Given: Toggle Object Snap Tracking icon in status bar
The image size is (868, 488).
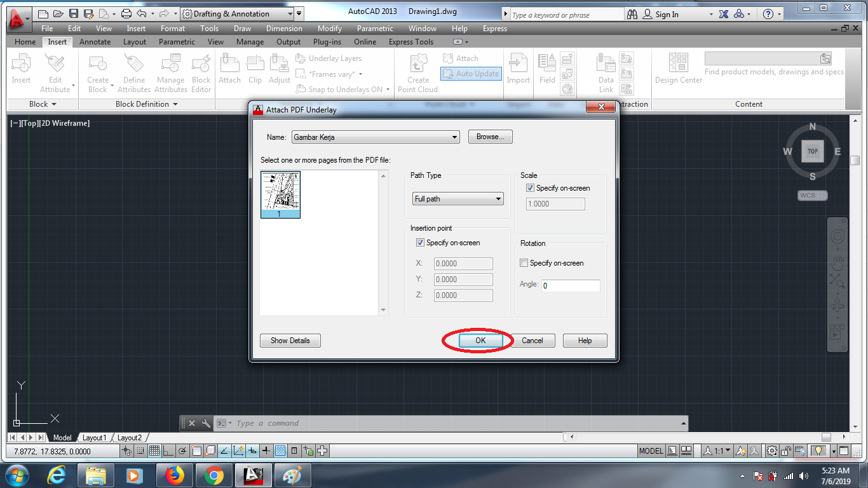Looking at the screenshot, I should 224,451.
